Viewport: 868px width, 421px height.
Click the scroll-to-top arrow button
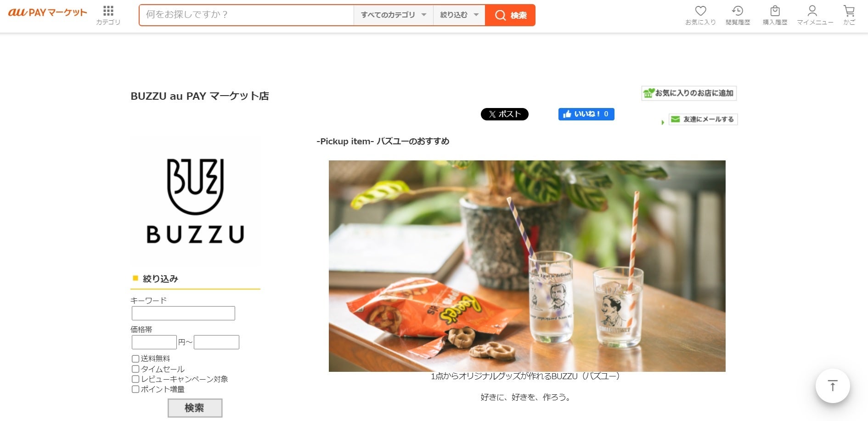tap(833, 386)
